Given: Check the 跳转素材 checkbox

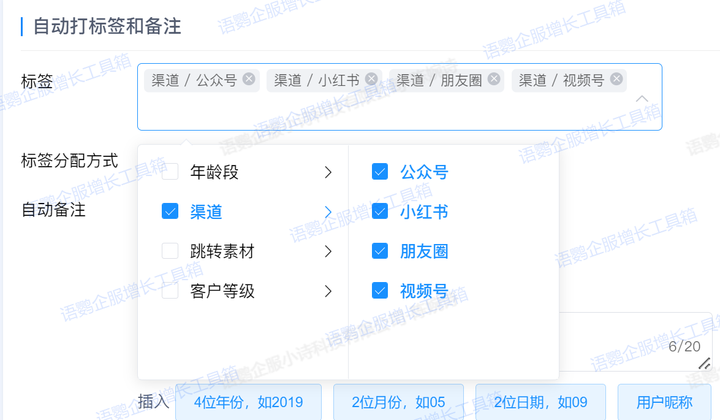Looking at the screenshot, I should point(170,251).
